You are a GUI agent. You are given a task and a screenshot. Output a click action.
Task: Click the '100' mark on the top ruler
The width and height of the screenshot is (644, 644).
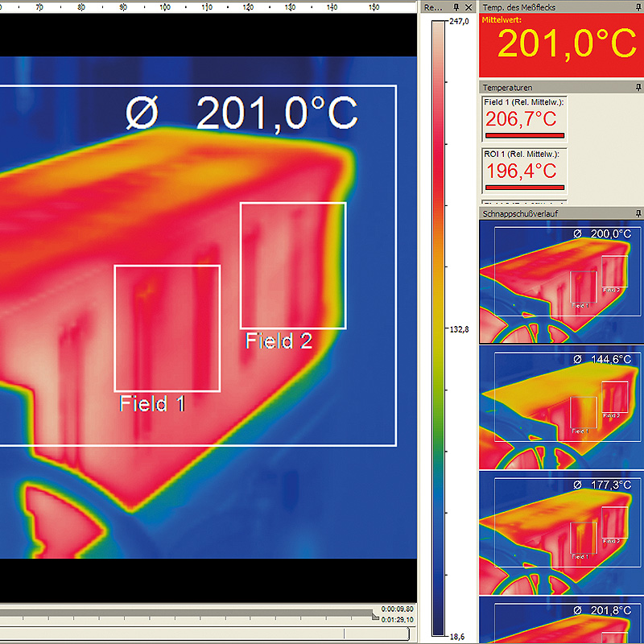tap(165, 7)
